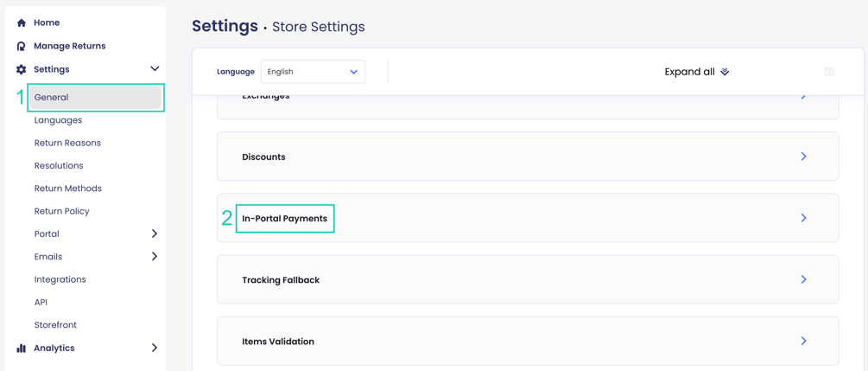Open Integrations settings
The width and height of the screenshot is (868, 371).
click(x=60, y=279)
